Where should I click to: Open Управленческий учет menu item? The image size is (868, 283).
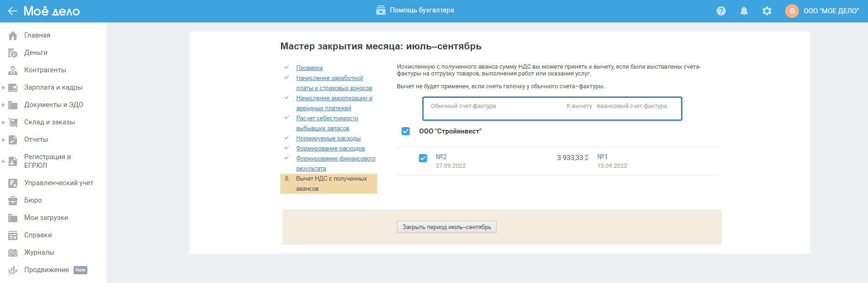pyautogui.click(x=59, y=183)
